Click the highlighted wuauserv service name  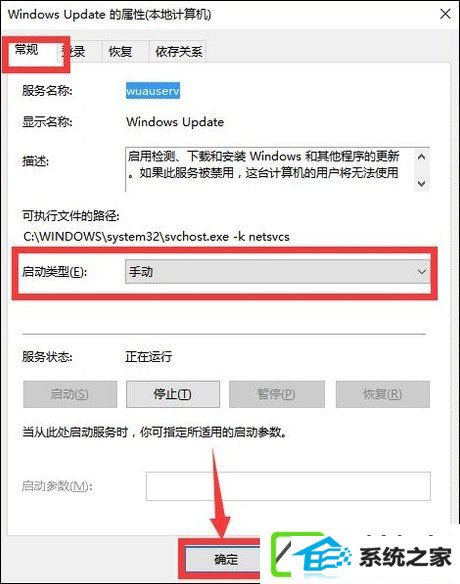click(153, 91)
